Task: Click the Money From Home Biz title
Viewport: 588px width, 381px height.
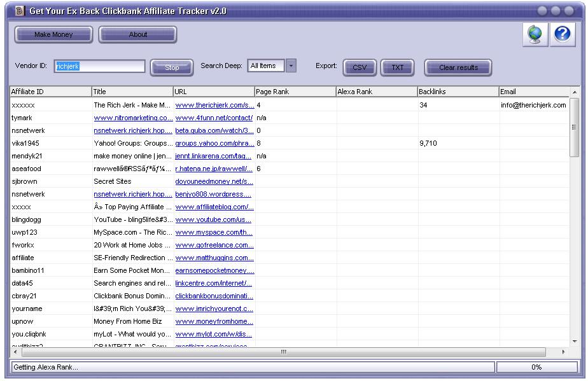Action: (128, 322)
